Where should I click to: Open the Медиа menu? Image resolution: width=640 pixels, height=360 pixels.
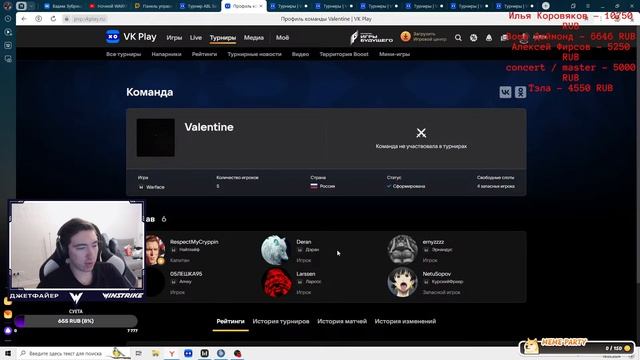click(x=253, y=38)
